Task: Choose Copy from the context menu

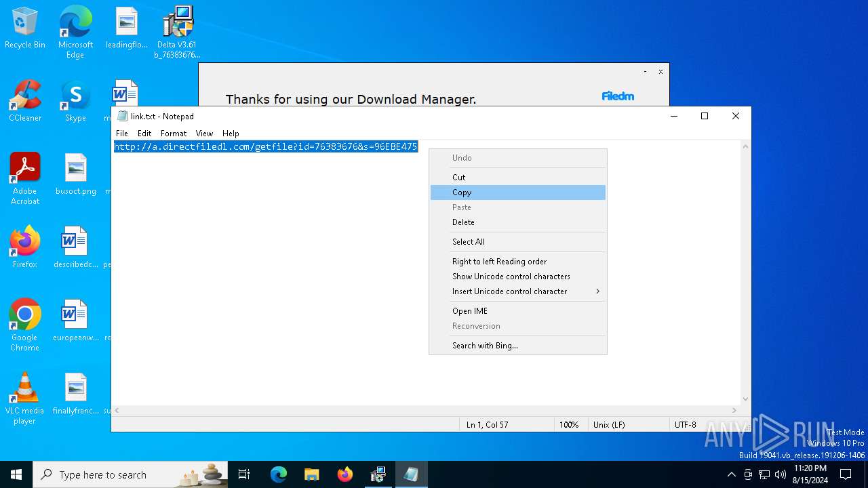Action: pyautogui.click(x=518, y=192)
